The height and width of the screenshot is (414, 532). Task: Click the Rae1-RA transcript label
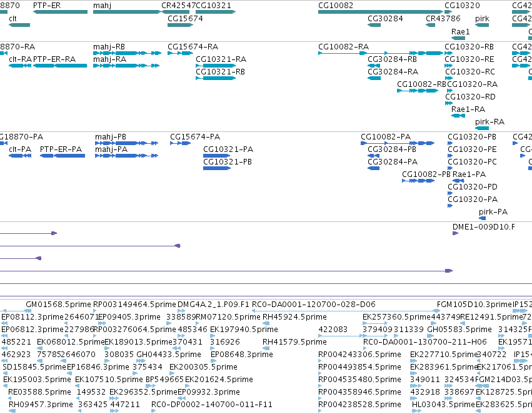(x=468, y=109)
